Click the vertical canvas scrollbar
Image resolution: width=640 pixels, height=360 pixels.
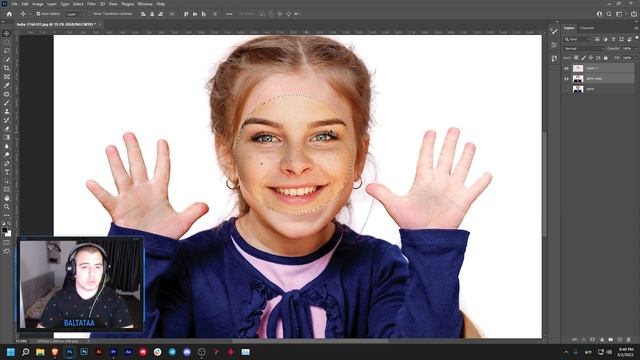coord(544,184)
